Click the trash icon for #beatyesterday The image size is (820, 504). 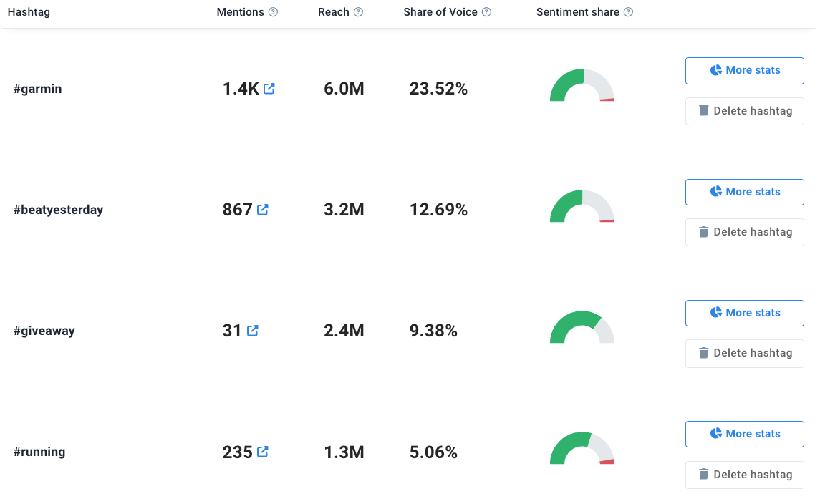[703, 231]
